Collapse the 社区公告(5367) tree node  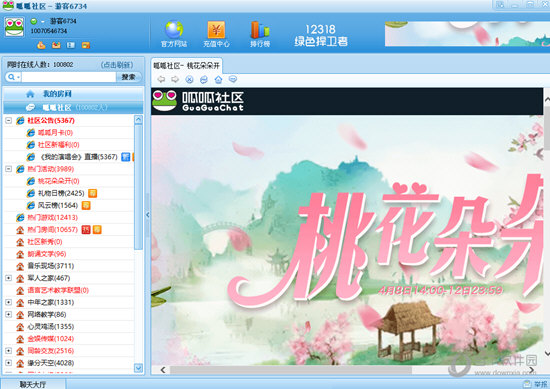pos(9,121)
